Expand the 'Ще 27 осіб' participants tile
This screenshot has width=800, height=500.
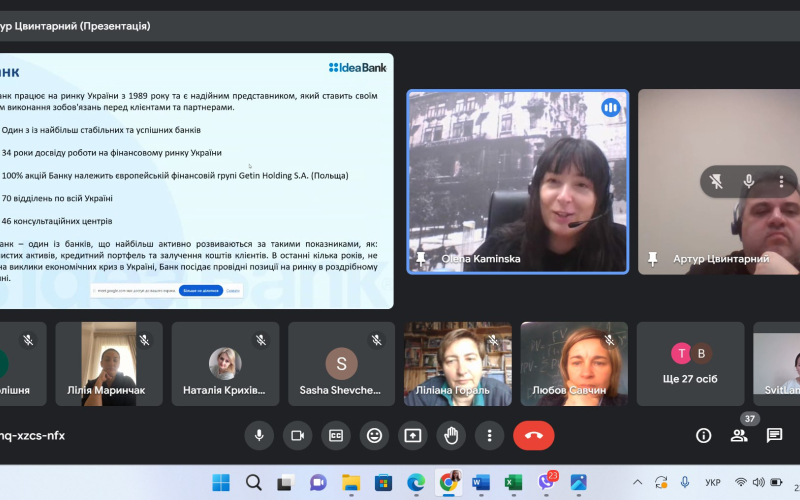[690, 364]
